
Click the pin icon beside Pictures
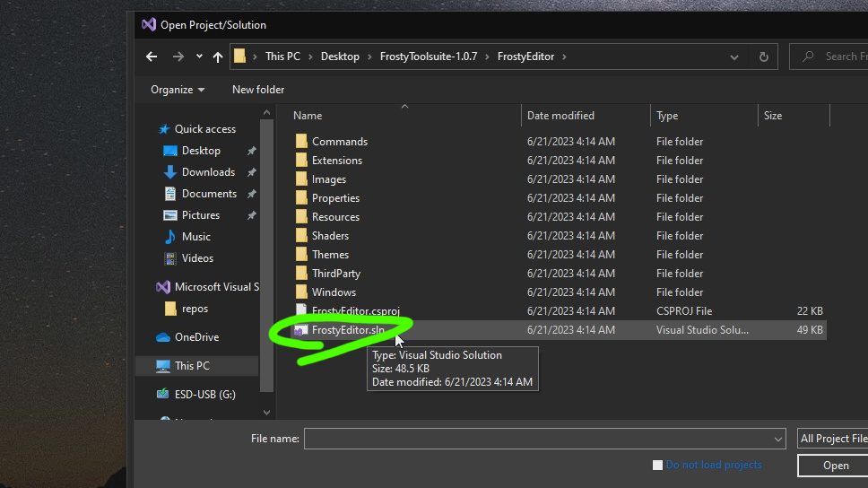tap(251, 215)
